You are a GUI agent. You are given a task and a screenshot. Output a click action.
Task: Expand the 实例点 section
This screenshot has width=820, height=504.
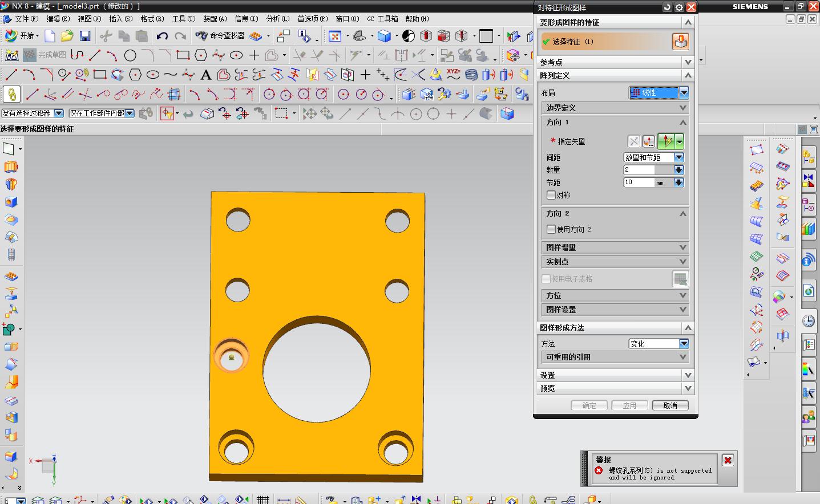pyautogui.click(x=615, y=262)
